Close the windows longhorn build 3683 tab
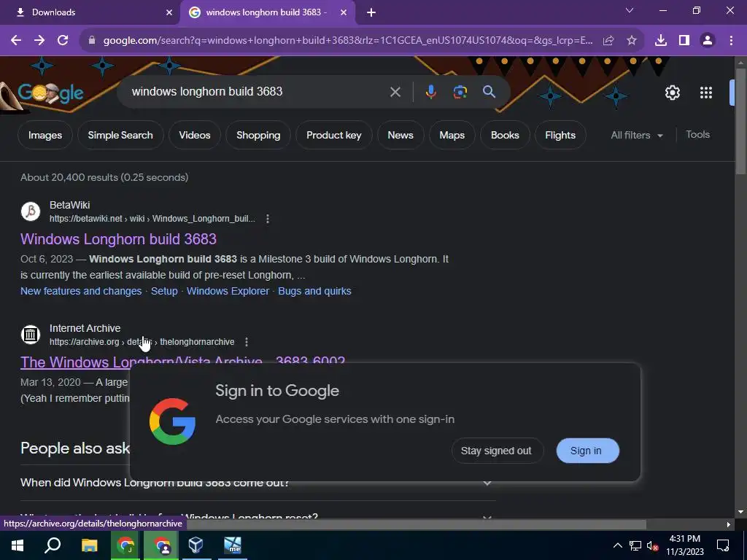The width and height of the screenshot is (747, 560). (x=344, y=12)
